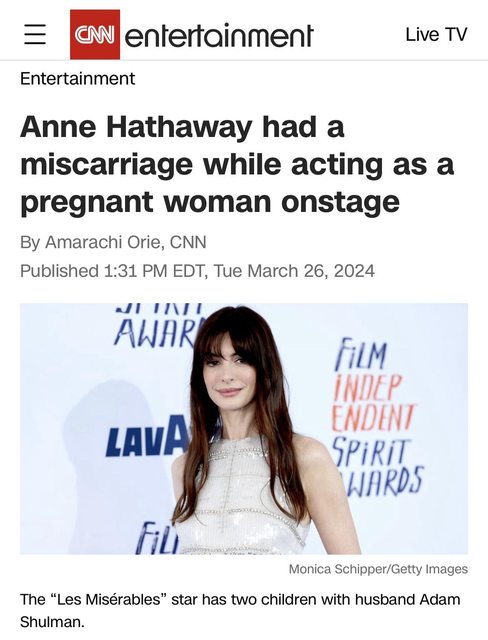Open the Anne Hathaway article photo
Screen dimensions: 488x640
tap(244, 429)
